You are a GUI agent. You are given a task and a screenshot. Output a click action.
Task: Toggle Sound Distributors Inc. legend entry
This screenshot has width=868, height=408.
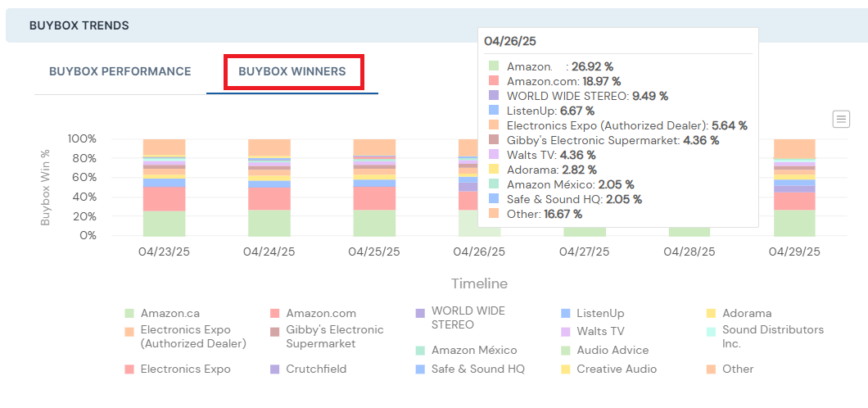click(x=765, y=337)
